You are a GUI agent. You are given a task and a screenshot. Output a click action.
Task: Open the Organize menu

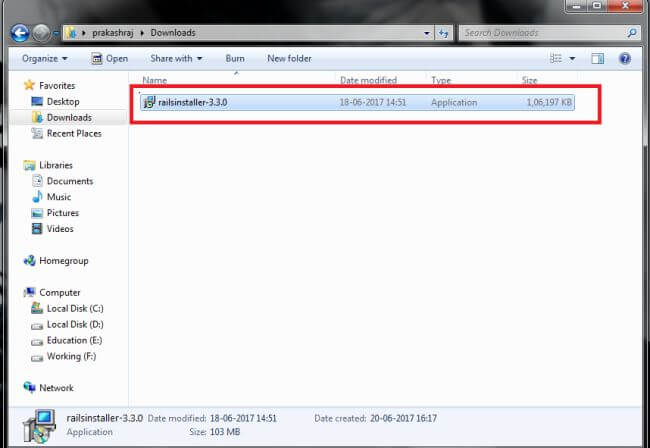tap(45, 58)
